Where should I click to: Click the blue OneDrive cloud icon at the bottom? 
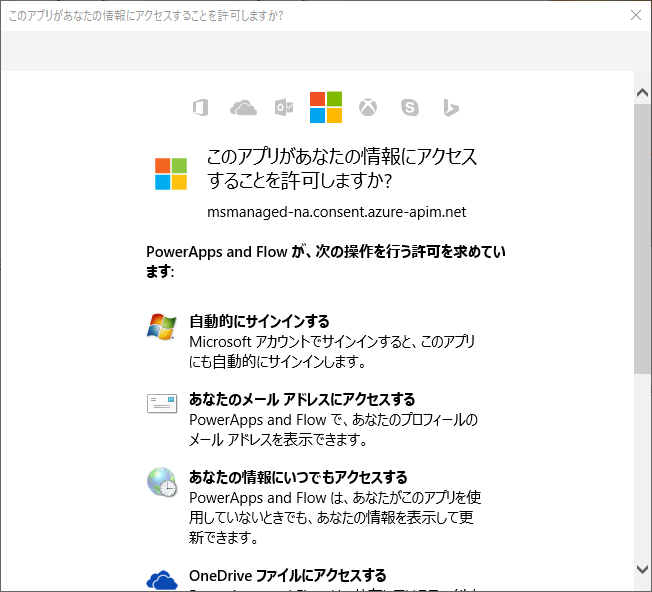click(162, 580)
